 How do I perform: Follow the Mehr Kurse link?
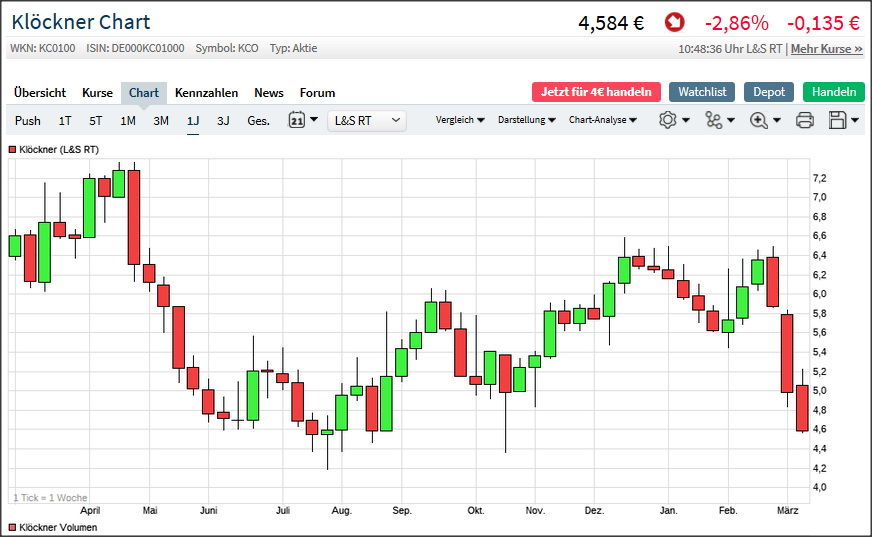(x=826, y=49)
